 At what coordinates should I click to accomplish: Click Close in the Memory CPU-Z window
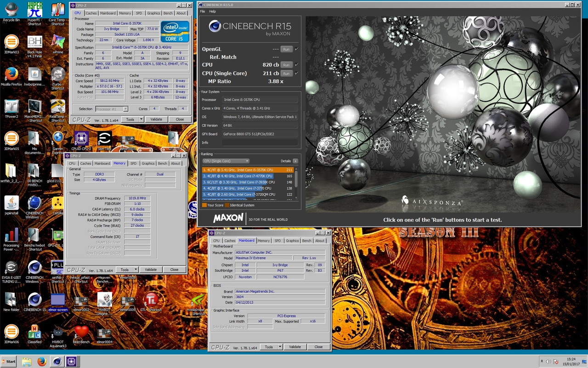point(174,270)
